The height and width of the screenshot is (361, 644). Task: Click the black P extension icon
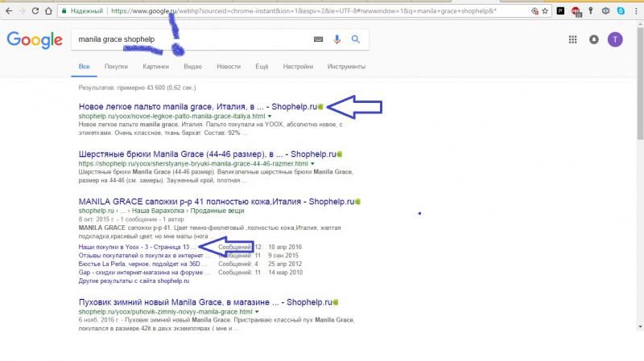coord(560,11)
